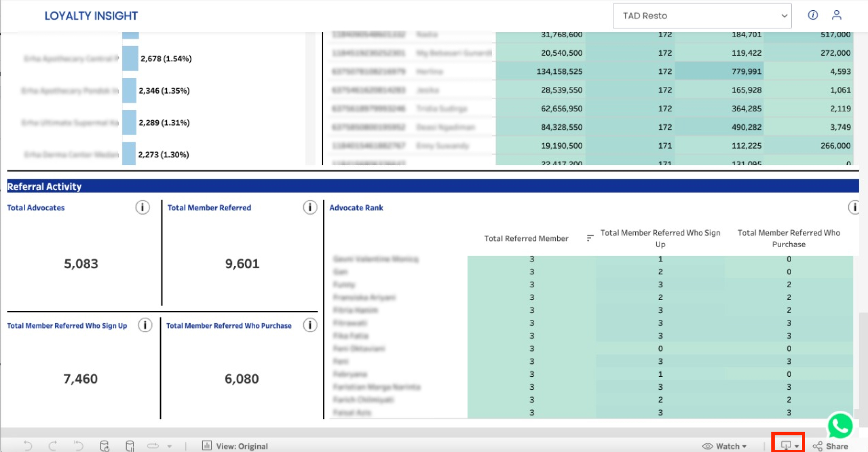Screen dimensions: 868x452
Task: Click the undo arrow in toolbar
Action: [x=28, y=446]
